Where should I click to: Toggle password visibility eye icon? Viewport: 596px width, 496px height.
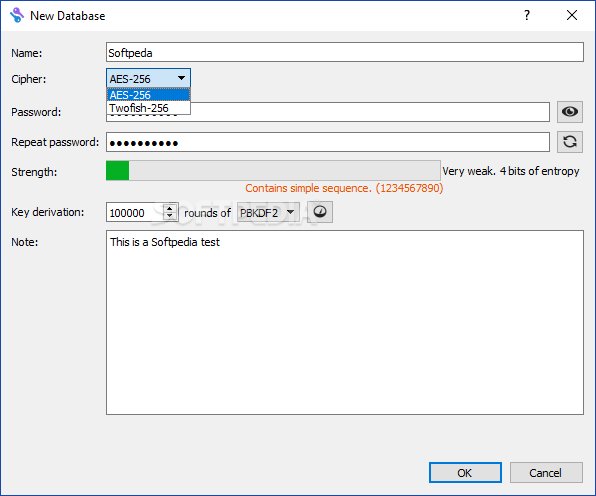569,112
